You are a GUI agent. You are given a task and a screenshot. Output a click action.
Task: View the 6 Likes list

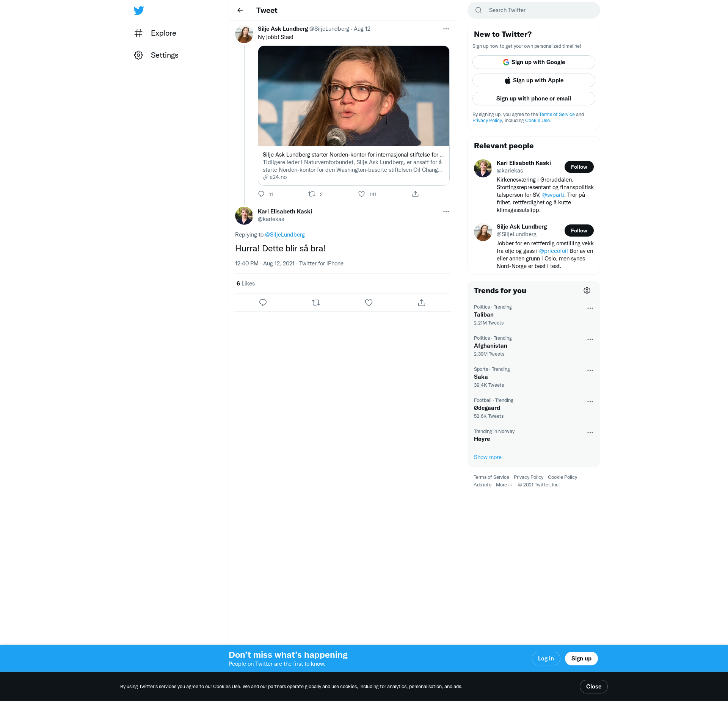click(246, 284)
